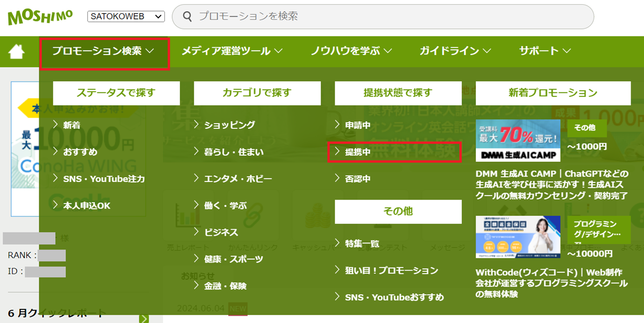
Task: Click the magnifier icon in the search bar
Action: pyautogui.click(x=187, y=17)
